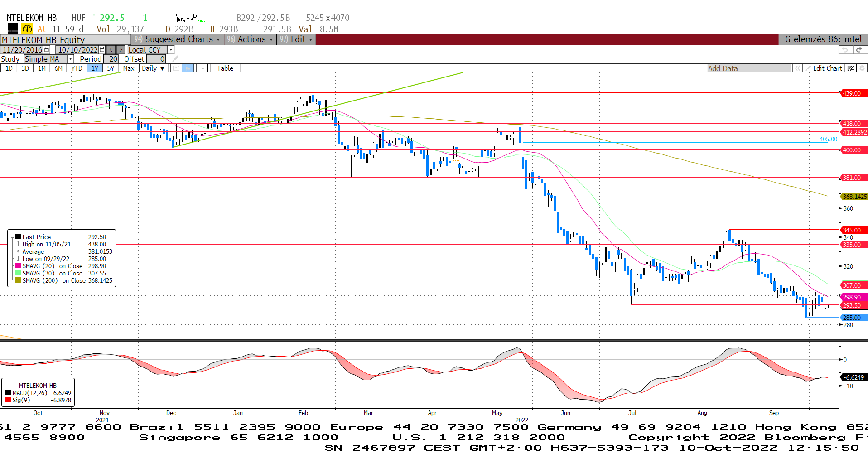Select the YTD time range
This screenshot has height=473, width=868.
pos(77,68)
